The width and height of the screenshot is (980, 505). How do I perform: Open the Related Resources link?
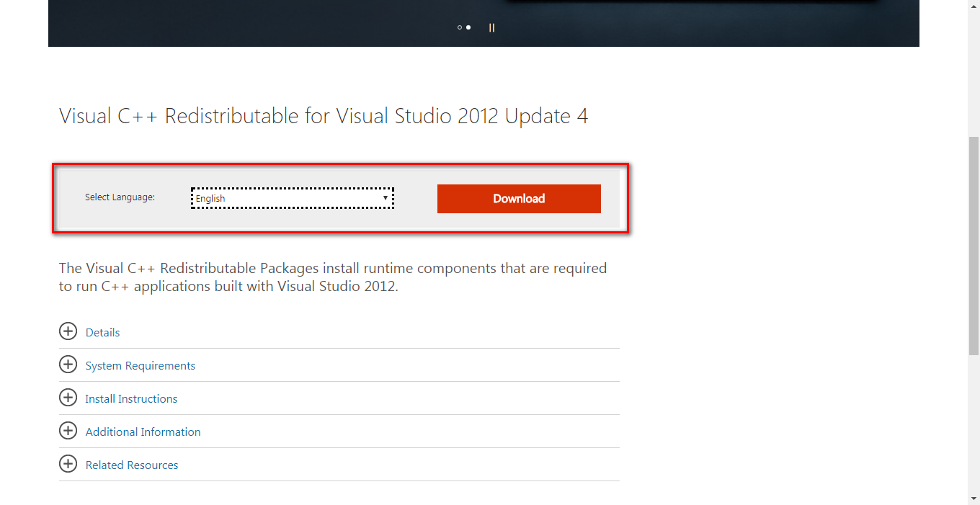pyautogui.click(x=132, y=465)
